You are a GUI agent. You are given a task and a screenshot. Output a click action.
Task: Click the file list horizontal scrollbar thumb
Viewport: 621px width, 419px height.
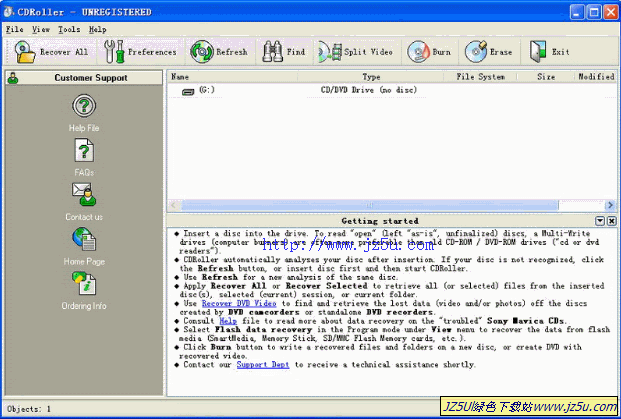pos(370,205)
